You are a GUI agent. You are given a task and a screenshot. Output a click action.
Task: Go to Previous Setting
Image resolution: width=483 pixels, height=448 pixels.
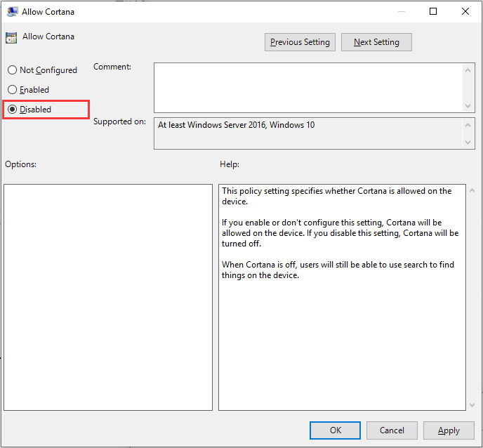300,42
